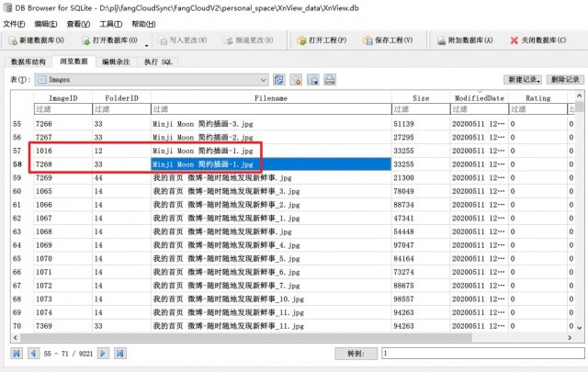Refresh the table data with the refresh icon
Image resolution: width=588 pixels, height=372 pixels.
(278, 80)
